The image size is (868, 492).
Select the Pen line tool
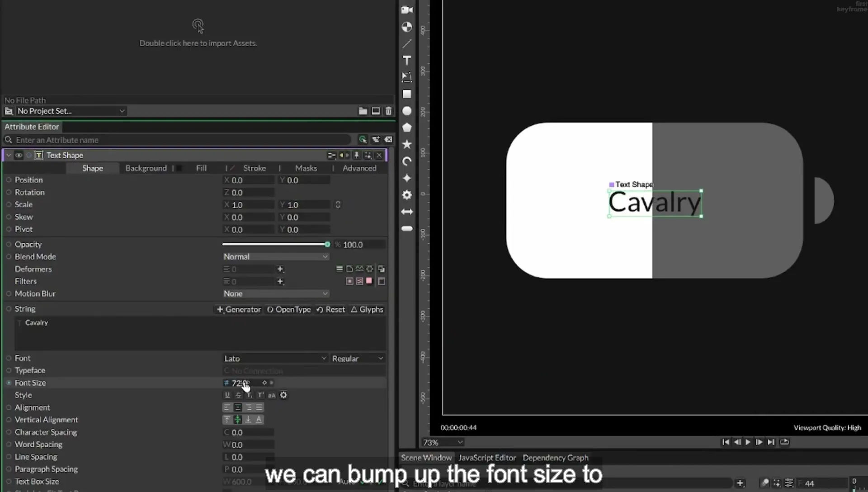[x=407, y=44]
